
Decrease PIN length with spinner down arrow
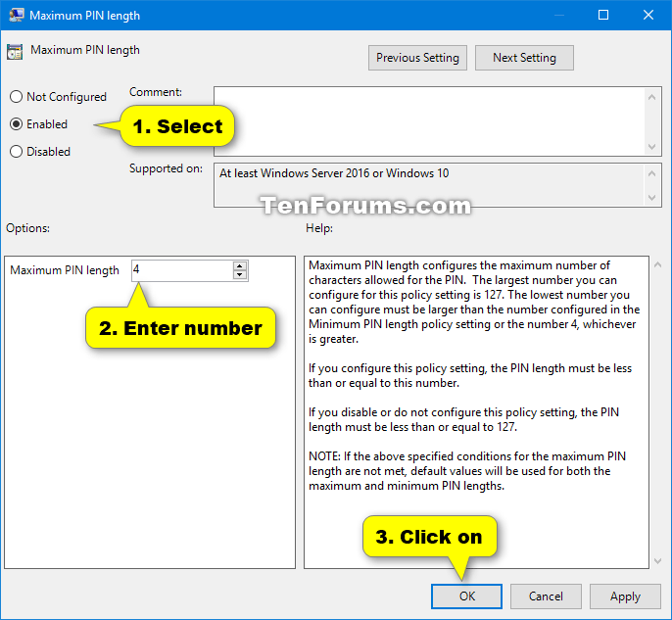240,275
